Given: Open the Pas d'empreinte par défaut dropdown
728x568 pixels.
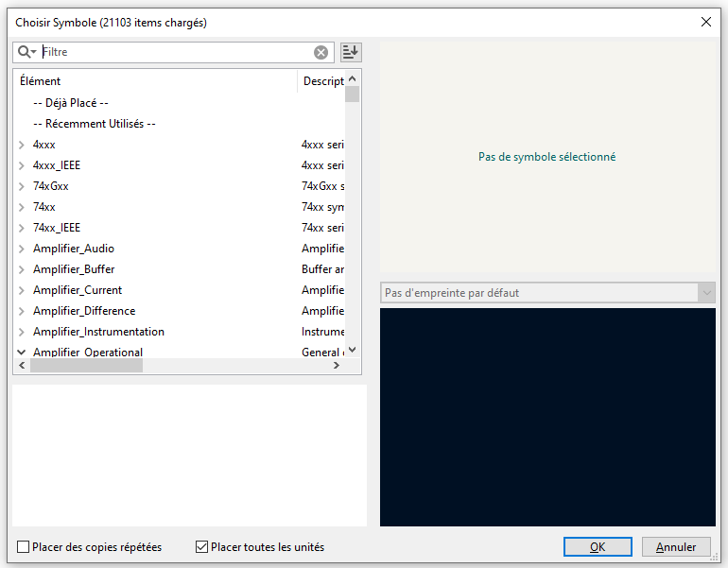Looking at the screenshot, I should pos(707,293).
